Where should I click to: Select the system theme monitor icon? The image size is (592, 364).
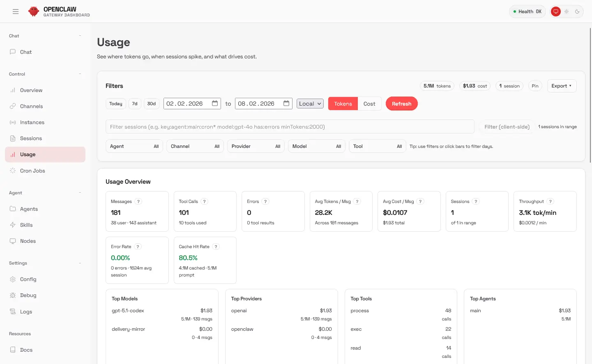tap(555, 12)
